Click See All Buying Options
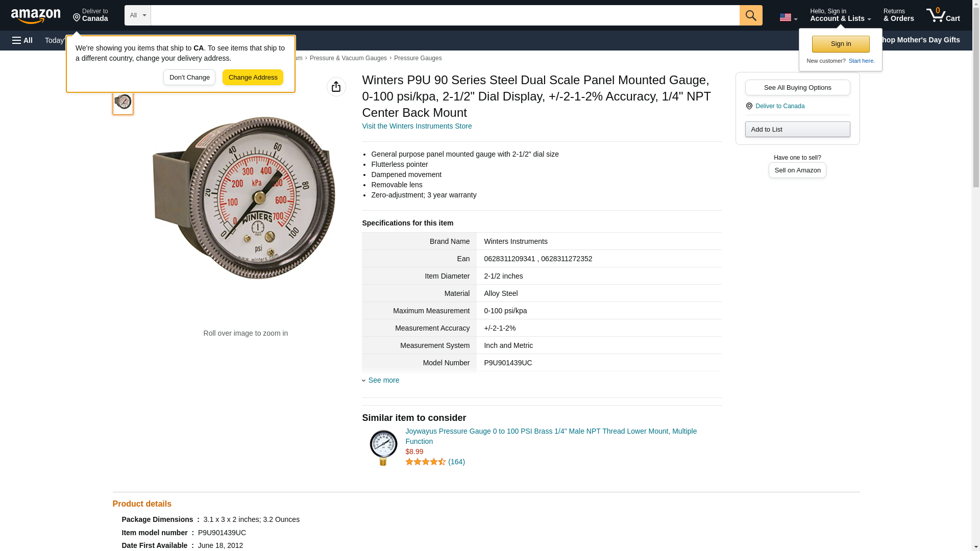 pos(797,87)
